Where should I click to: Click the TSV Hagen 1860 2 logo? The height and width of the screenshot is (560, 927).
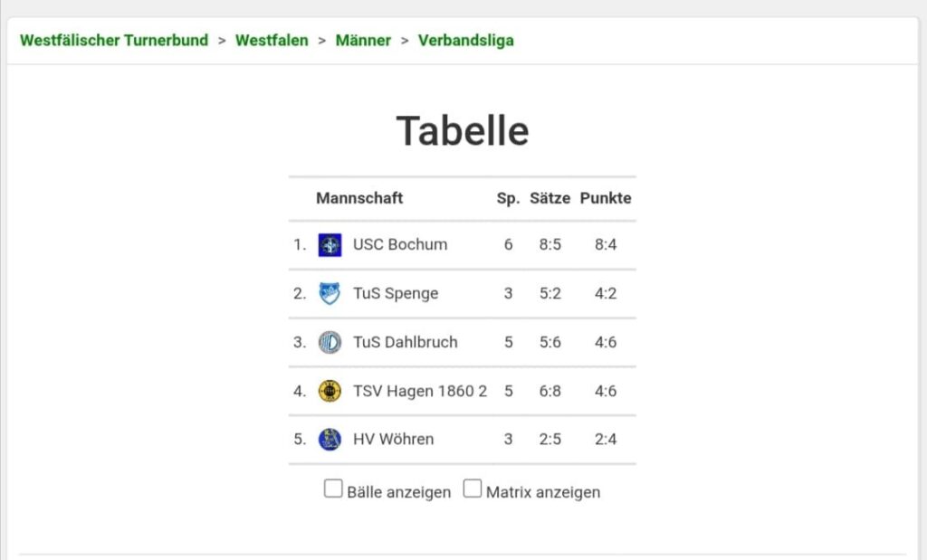click(x=330, y=391)
